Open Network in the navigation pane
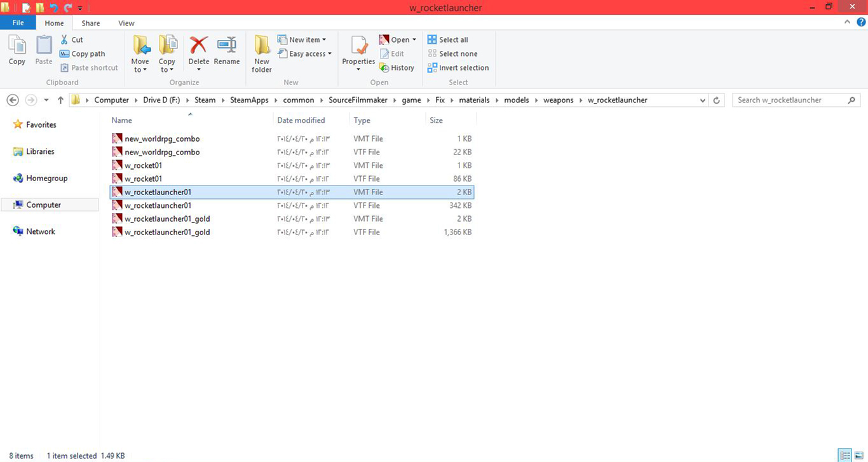This screenshot has height=462, width=868. point(34,232)
